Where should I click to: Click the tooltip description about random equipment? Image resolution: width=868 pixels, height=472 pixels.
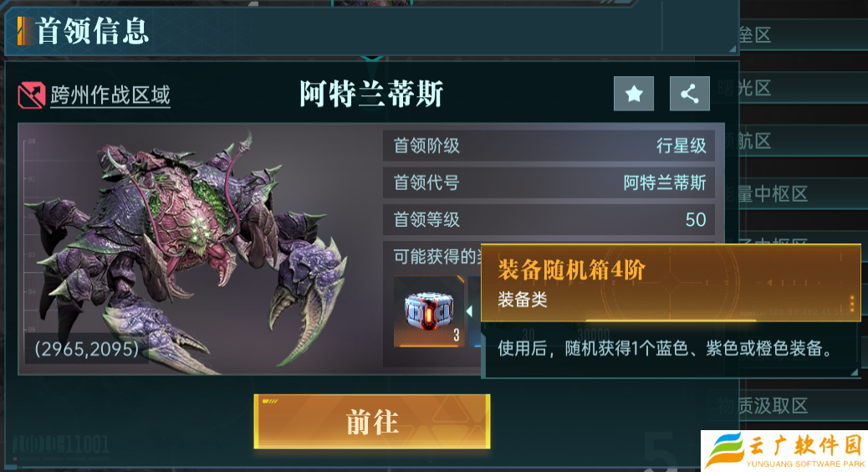[664, 348]
